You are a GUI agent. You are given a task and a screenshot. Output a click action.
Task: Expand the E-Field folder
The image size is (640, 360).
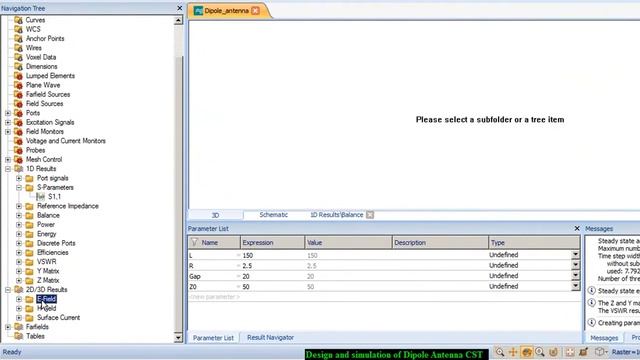pyautogui.click(x=19, y=299)
